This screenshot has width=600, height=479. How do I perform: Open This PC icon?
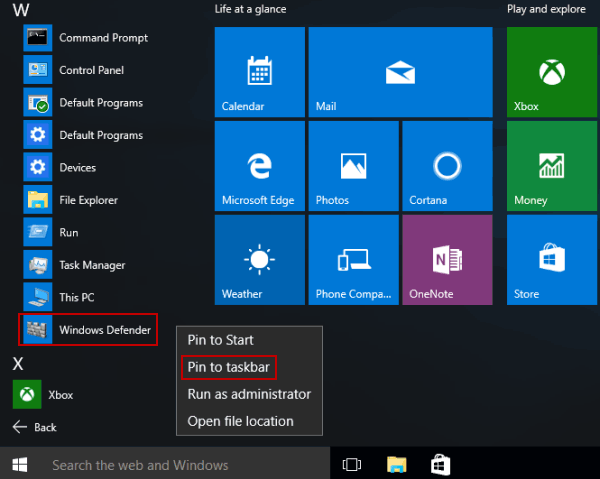38,297
